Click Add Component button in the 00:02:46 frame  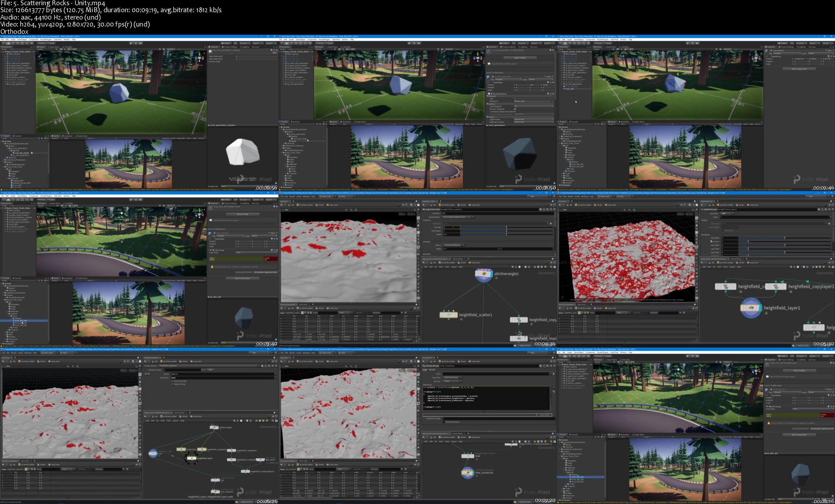tap(799, 69)
